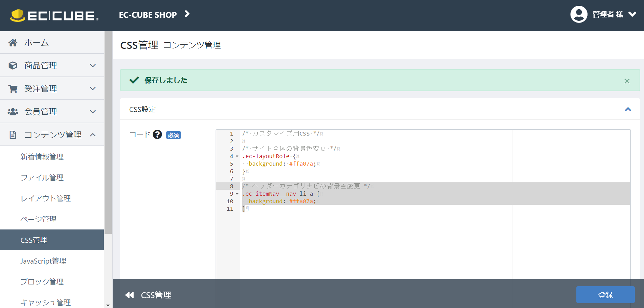
Task: Toggle code folding on line 4
Action: [x=237, y=156]
